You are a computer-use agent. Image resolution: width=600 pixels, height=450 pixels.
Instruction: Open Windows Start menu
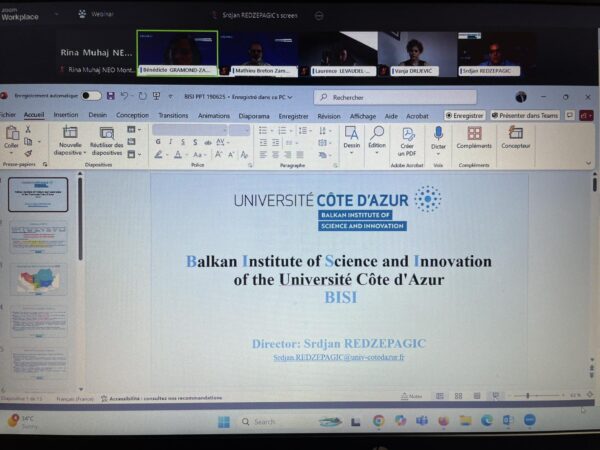(x=224, y=422)
